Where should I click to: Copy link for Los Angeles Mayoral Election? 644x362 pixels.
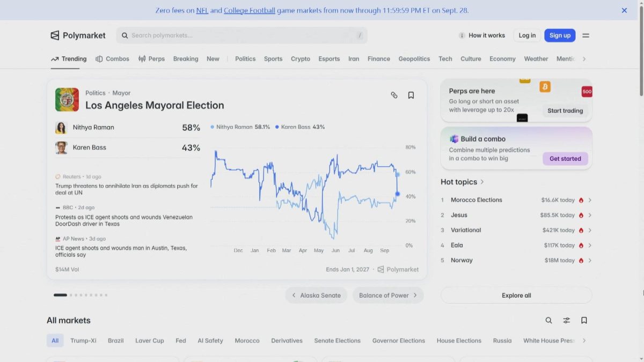[394, 95]
